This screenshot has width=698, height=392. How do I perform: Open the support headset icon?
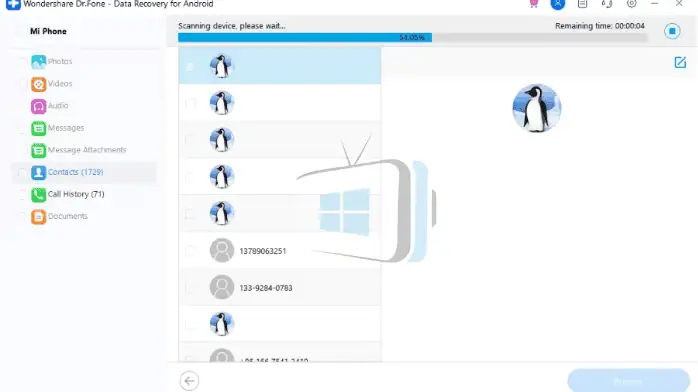point(607,4)
